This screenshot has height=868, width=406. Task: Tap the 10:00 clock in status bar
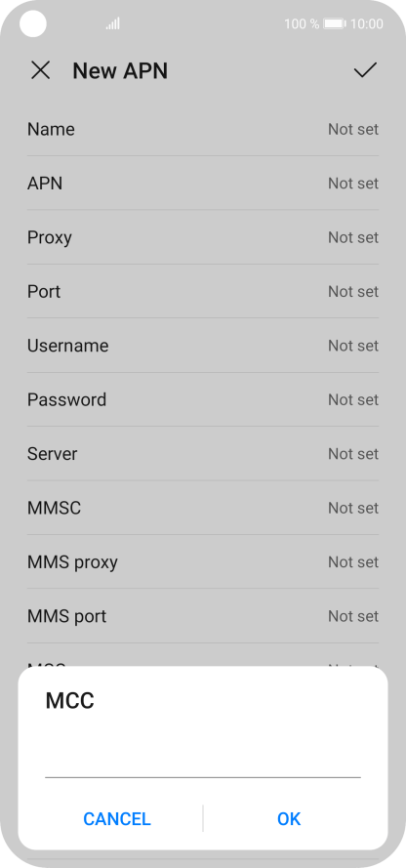(367, 23)
